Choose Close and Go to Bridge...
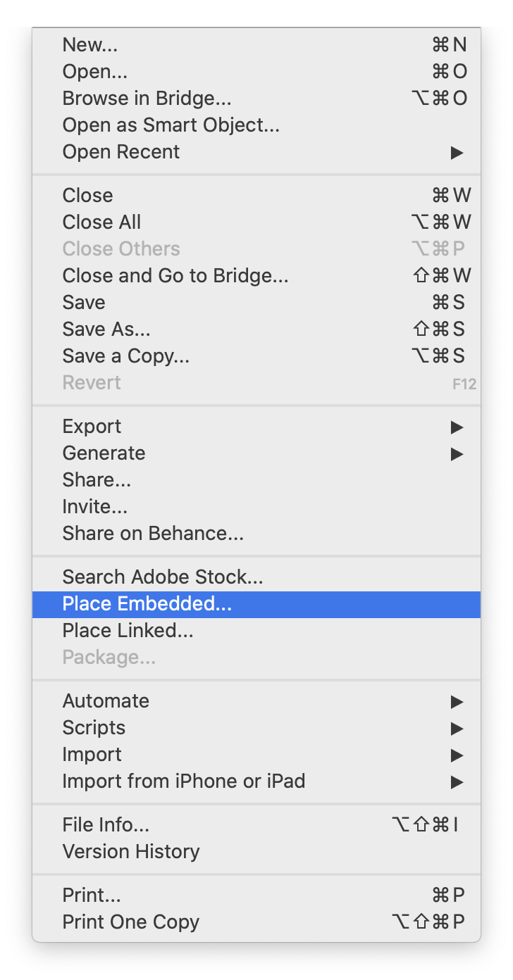Image resolution: width=513 pixels, height=980 pixels. [x=256, y=276]
